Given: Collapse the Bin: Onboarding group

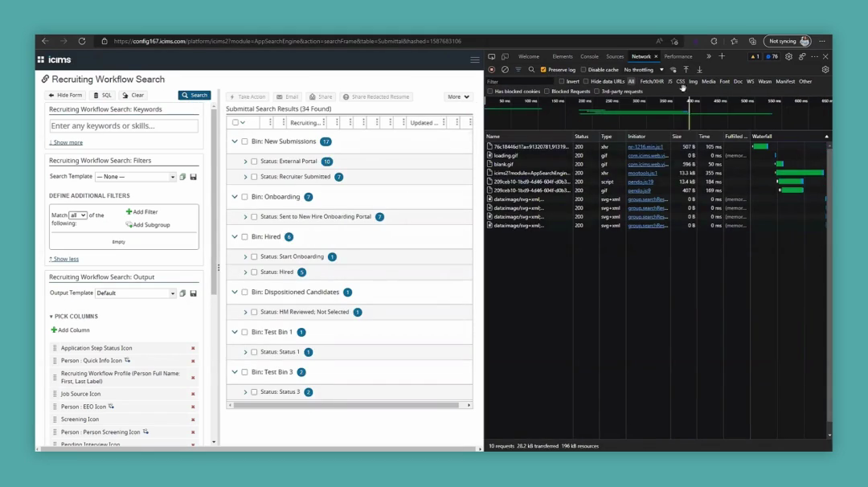Looking at the screenshot, I should [x=235, y=197].
